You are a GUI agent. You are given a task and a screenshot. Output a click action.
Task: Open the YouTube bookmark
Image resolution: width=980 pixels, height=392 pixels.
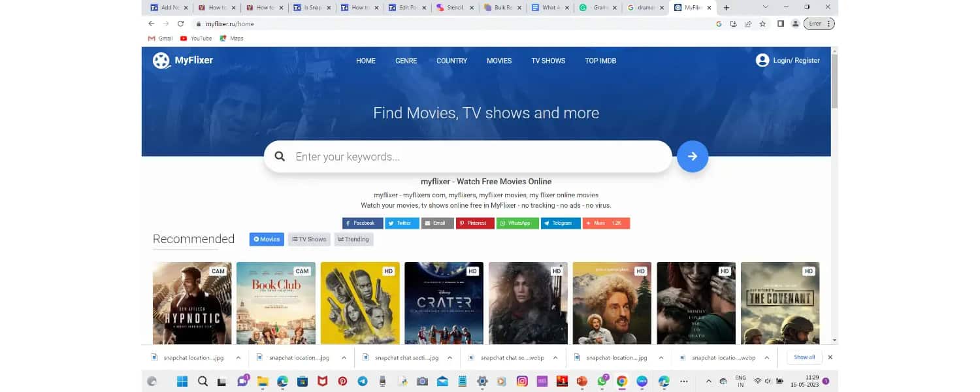196,39
